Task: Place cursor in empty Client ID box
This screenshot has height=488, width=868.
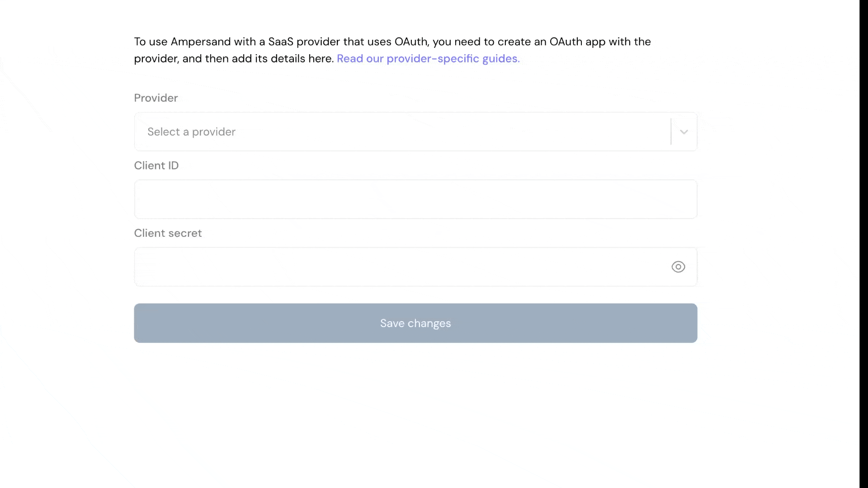Action: tap(415, 199)
